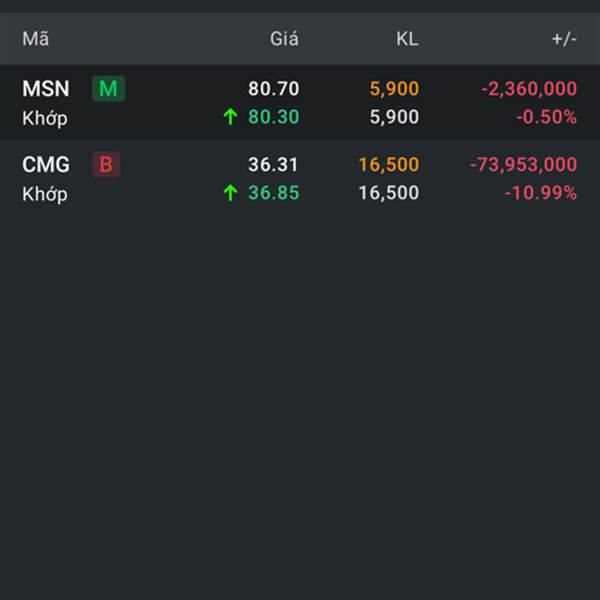The image size is (600, 600).
Task: Open the CMG stock ticker
Action: click(x=46, y=165)
